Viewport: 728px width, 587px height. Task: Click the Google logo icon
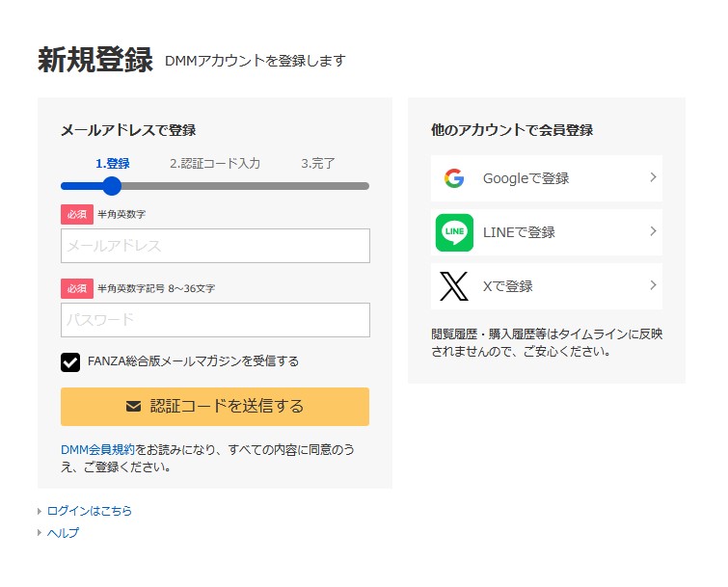click(454, 178)
